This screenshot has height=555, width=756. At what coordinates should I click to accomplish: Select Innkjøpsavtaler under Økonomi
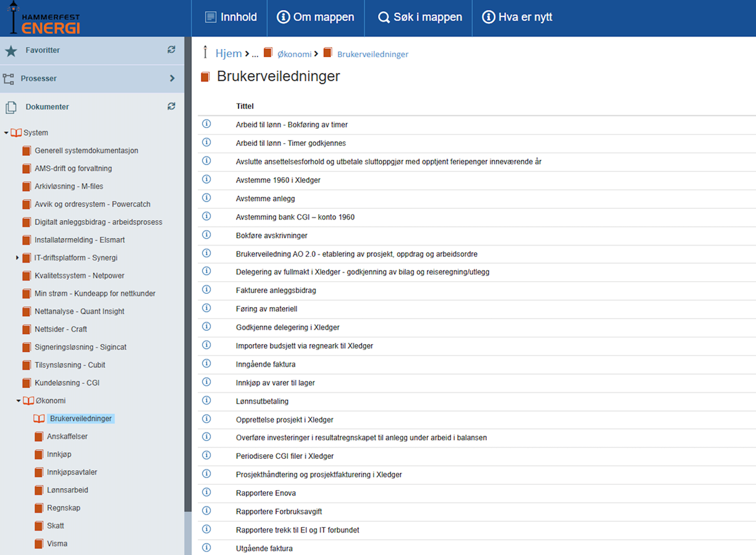[x=72, y=472]
